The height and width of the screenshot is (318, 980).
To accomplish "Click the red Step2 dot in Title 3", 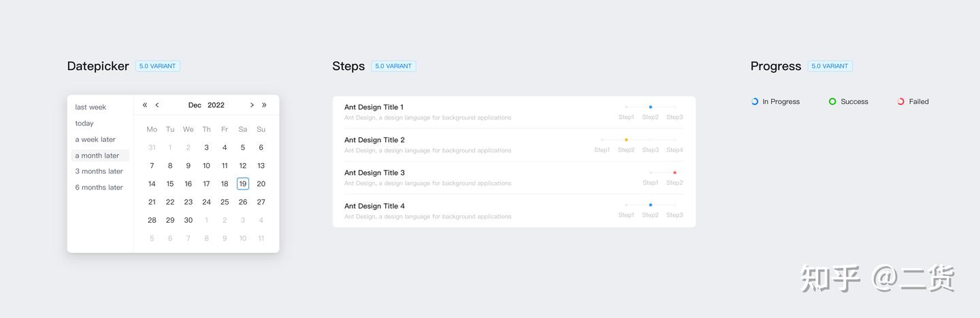I will point(674,173).
